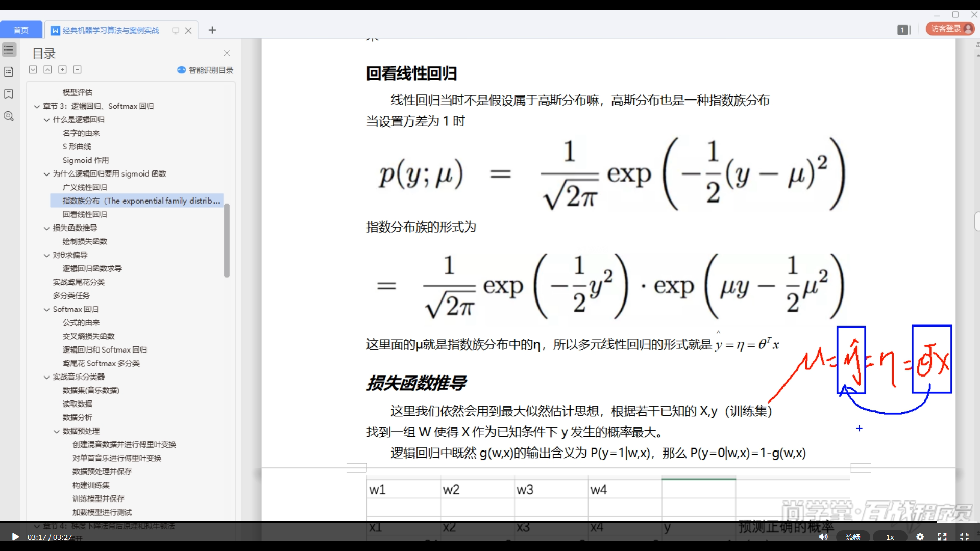Click the window count badge icon
This screenshot has width=980, height=551.
[x=903, y=30]
